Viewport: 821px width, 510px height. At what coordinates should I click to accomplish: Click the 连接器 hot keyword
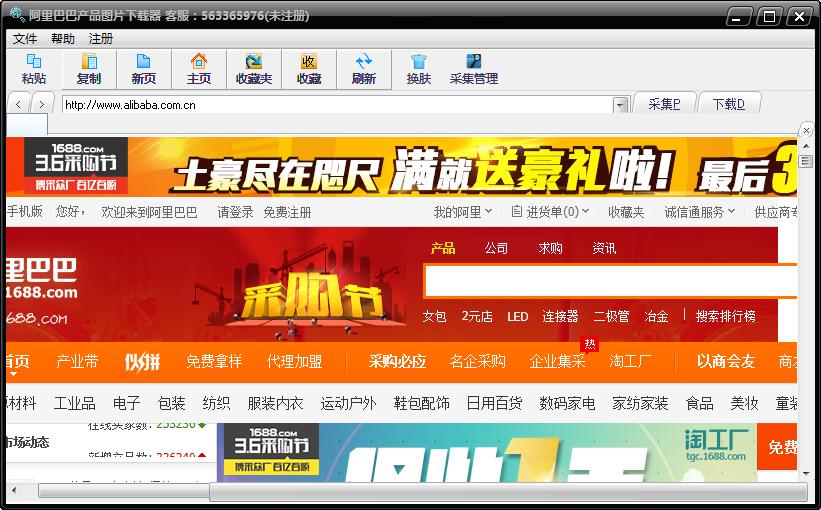560,316
